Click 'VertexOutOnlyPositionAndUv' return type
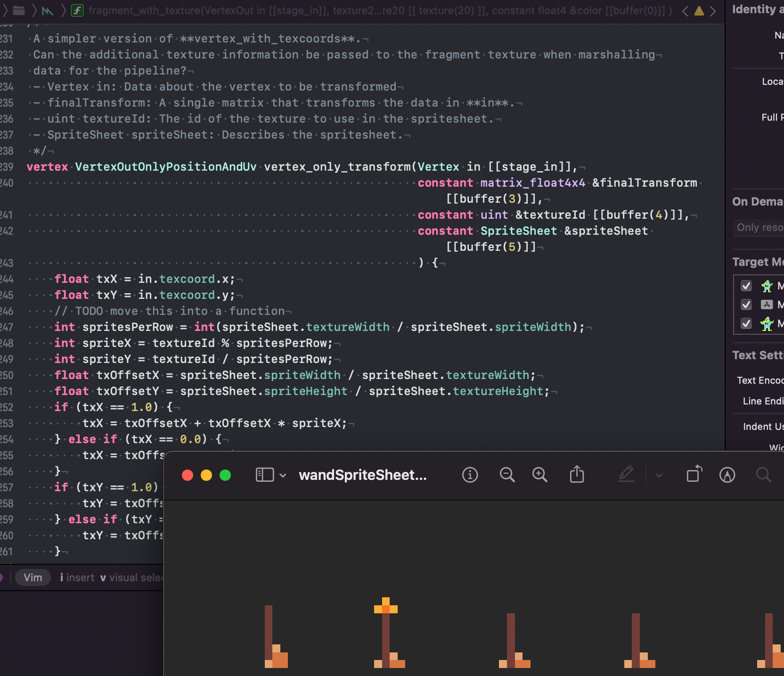 tap(166, 167)
